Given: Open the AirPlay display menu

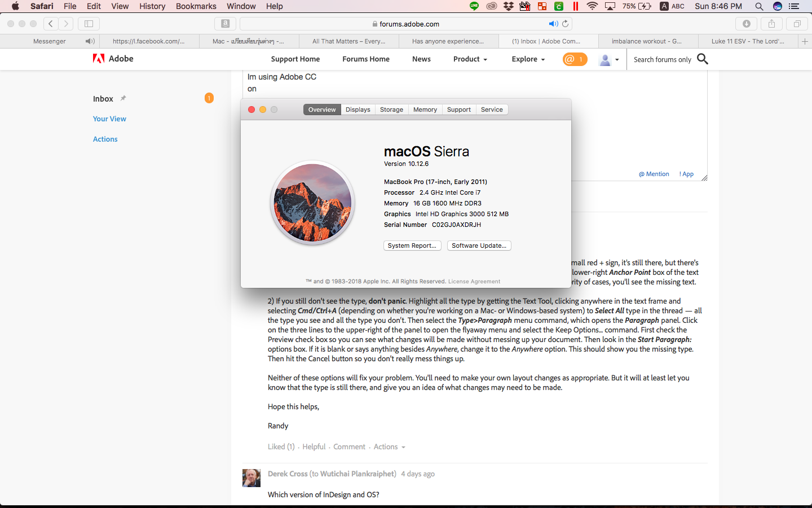Looking at the screenshot, I should 610,6.
